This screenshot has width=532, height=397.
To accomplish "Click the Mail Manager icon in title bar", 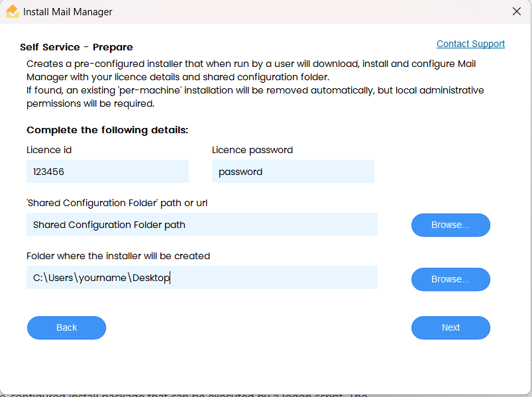I will (x=12, y=12).
